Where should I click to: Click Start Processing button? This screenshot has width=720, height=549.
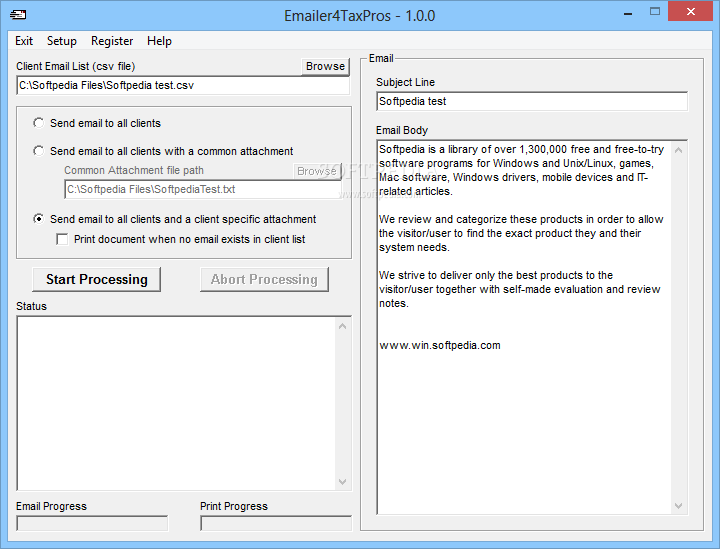(x=96, y=279)
